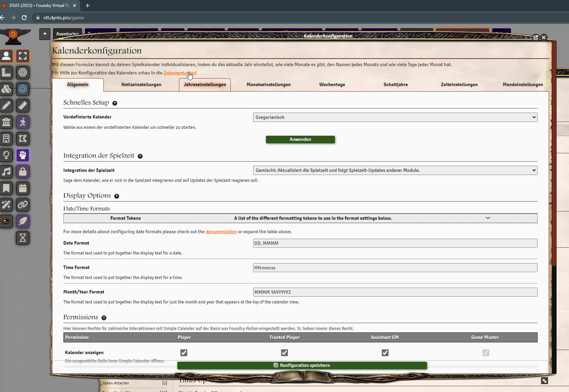This screenshot has width=569, height=392.
Task: Click Konfiguration speichern button
Action: click(x=302, y=365)
